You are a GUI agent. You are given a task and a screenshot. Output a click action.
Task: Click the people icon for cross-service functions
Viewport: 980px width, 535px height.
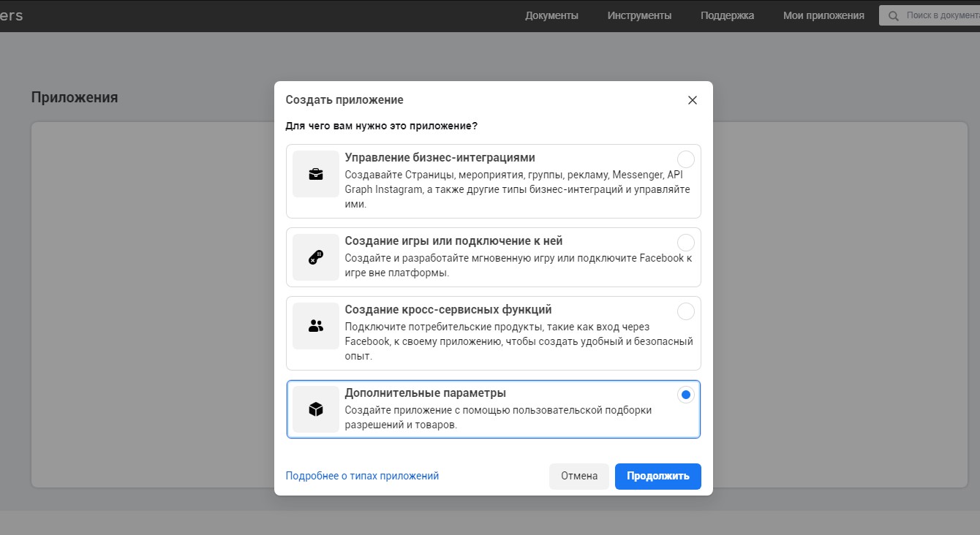pyautogui.click(x=316, y=326)
